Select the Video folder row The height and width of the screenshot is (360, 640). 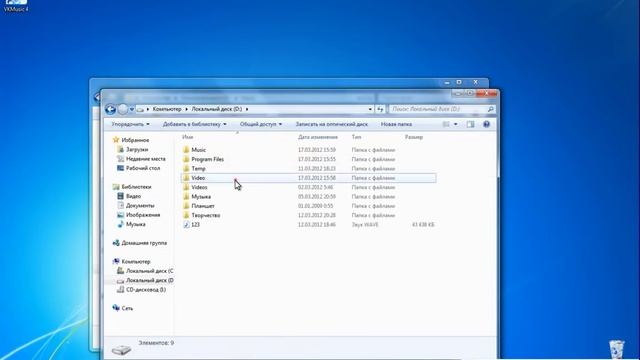click(x=308, y=178)
